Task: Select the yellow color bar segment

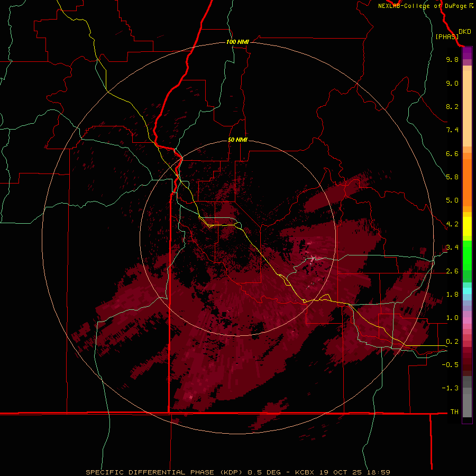Action: [467, 226]
